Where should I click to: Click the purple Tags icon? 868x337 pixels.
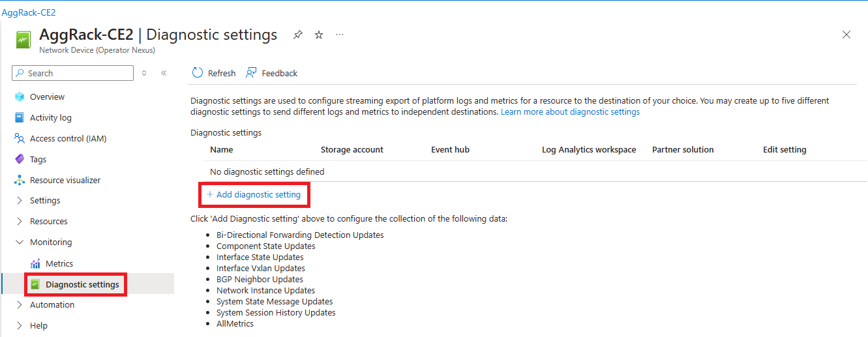tap(20, 159)
